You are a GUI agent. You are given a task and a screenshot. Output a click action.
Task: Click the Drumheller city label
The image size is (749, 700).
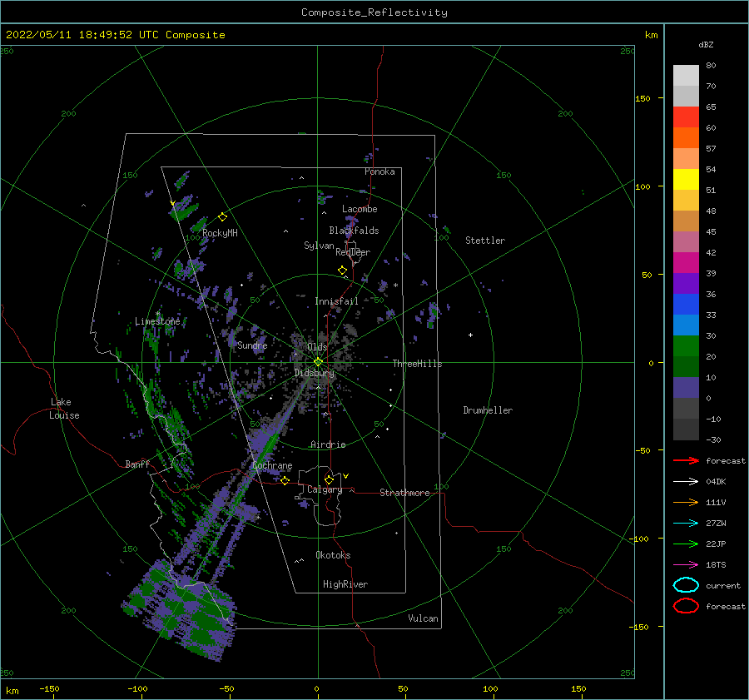pyautogui.click(x=488, y=410)
